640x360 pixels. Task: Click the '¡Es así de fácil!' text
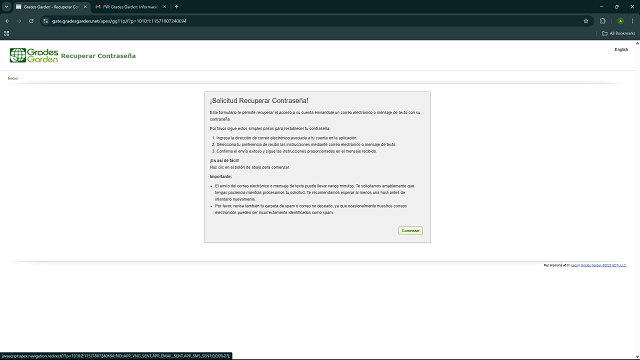point(224,160)
